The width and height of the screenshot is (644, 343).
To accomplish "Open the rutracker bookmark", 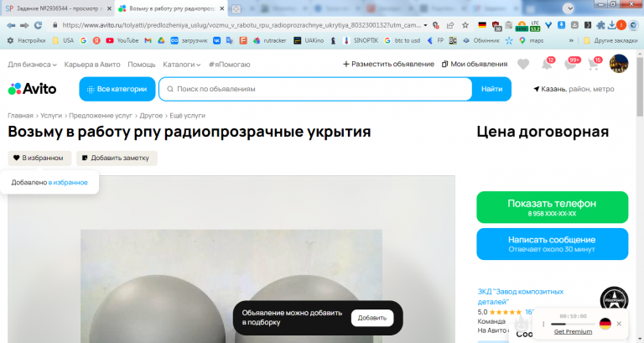I will 270,40.
